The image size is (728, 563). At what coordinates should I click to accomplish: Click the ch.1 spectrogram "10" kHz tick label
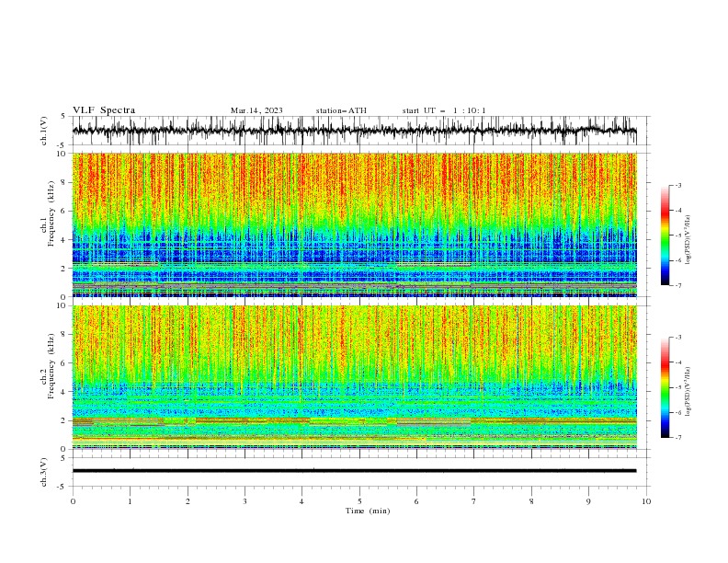[63, 154]
